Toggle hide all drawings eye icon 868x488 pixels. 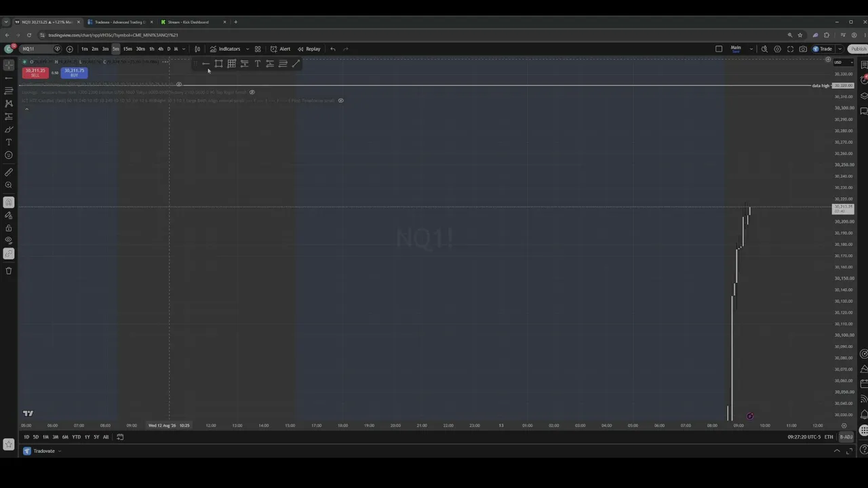[x=9, y=241]
